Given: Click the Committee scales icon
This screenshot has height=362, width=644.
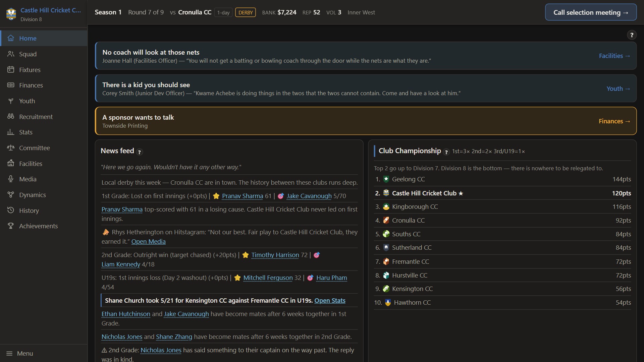Looking at the screenshot, I should coord(11,148).
